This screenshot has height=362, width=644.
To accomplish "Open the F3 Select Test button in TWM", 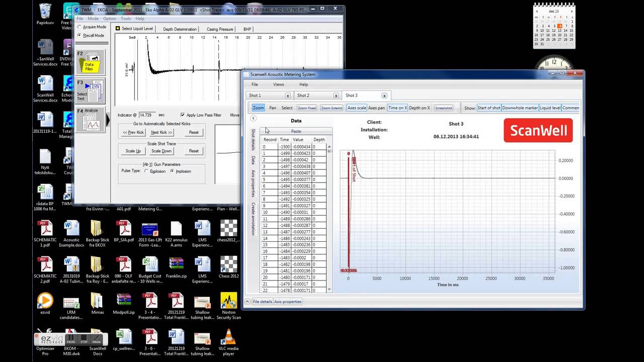I will coord(91,91).
